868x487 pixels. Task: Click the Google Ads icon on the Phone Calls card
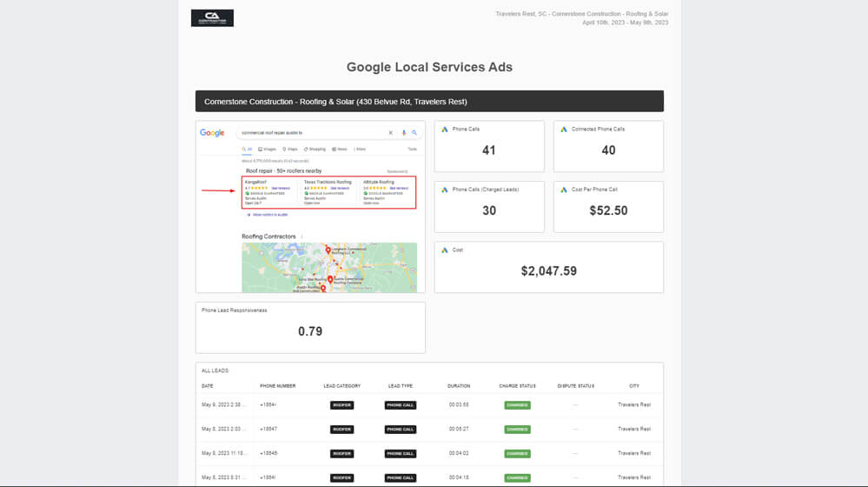coord(445,129)
